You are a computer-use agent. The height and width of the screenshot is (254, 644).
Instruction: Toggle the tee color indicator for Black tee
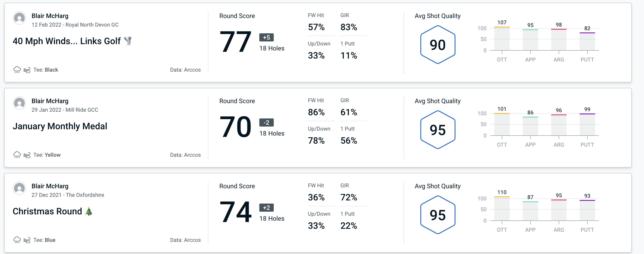click(46, 69)
